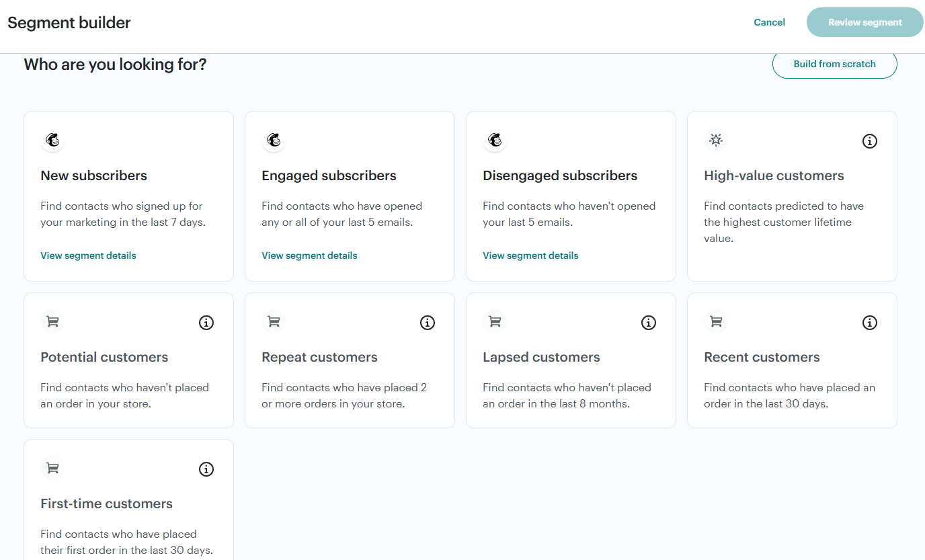Open the Potential customers info icon
925x560 pixels.
(x=206, y=323)
